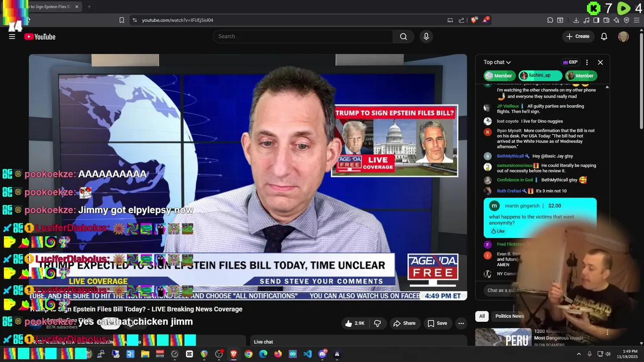Click the Create button
The image size is (644, 362).
tap(578, 36)
